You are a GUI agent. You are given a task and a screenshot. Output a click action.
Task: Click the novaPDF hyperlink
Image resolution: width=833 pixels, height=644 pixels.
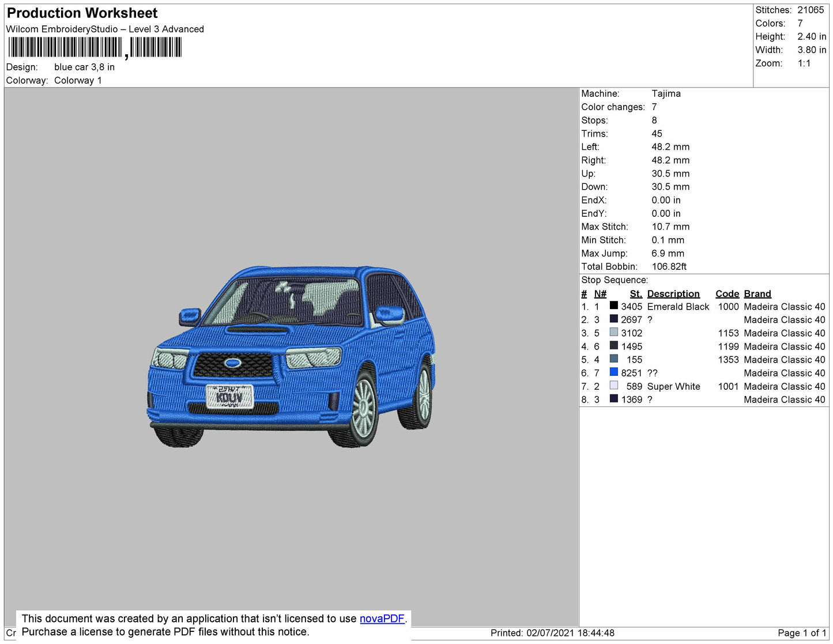click(x=382, y=619)
